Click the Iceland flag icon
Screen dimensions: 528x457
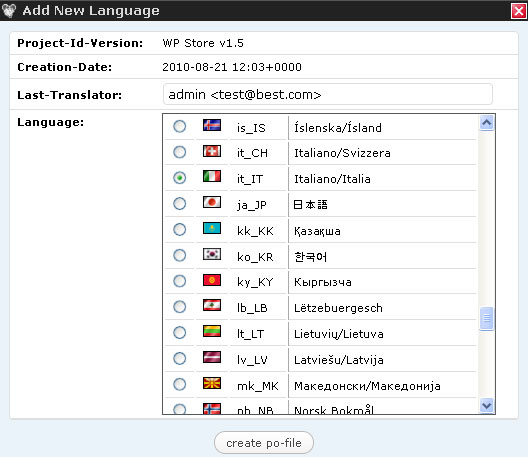[212, 125]
